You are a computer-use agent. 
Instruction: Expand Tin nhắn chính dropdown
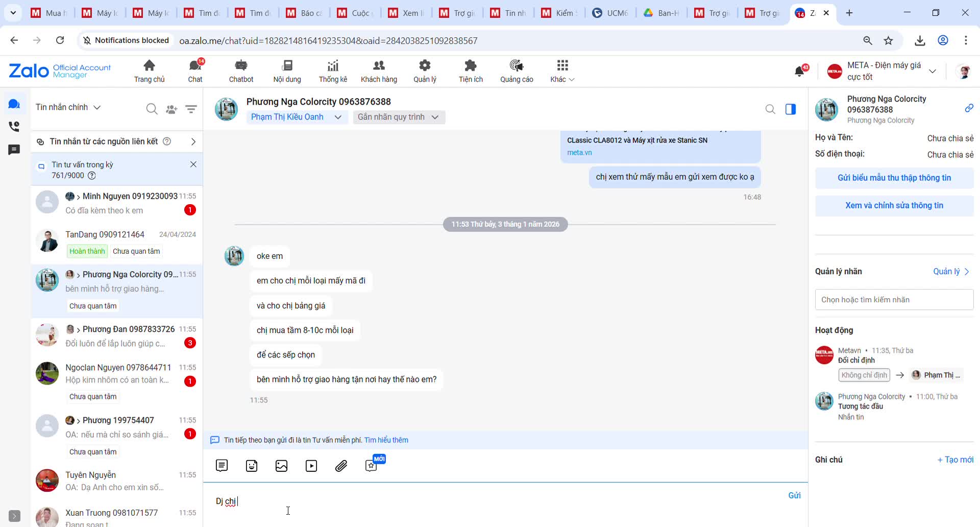pyautogui.click(x=68, y=107)
